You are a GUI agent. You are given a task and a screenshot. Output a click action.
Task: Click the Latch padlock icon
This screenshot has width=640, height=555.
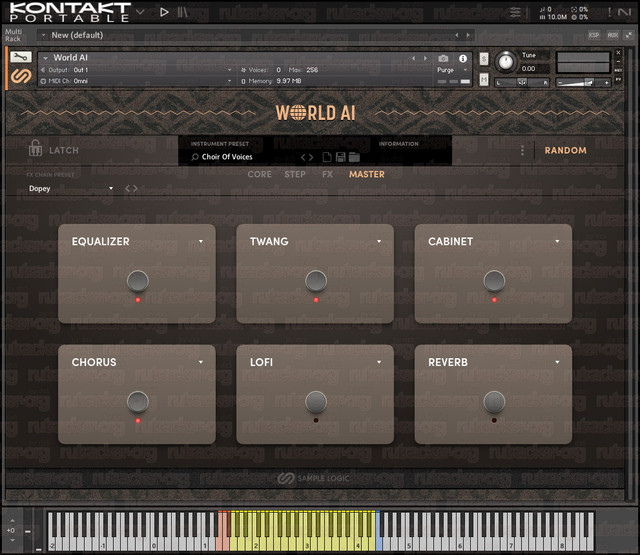35,148
